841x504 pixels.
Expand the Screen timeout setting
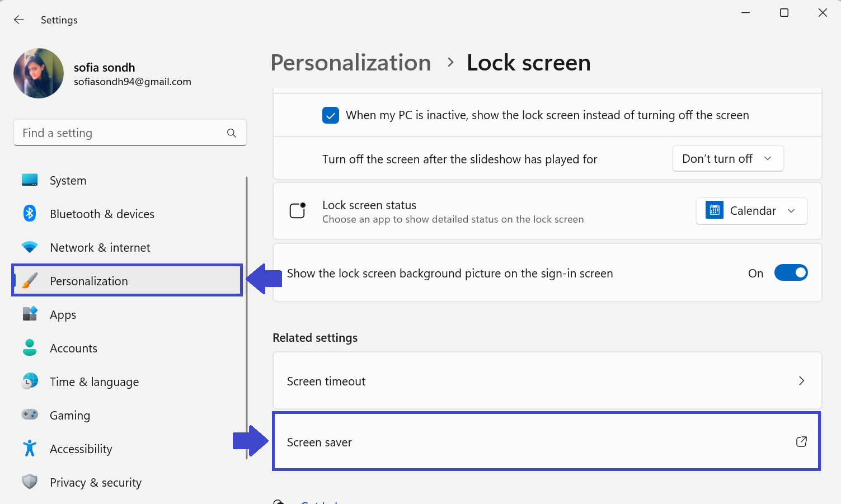point(547,381)
